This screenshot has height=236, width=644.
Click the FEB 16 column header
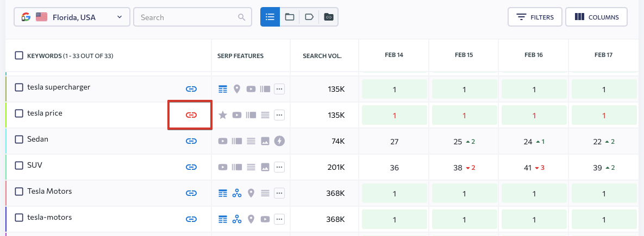[534, 55]
